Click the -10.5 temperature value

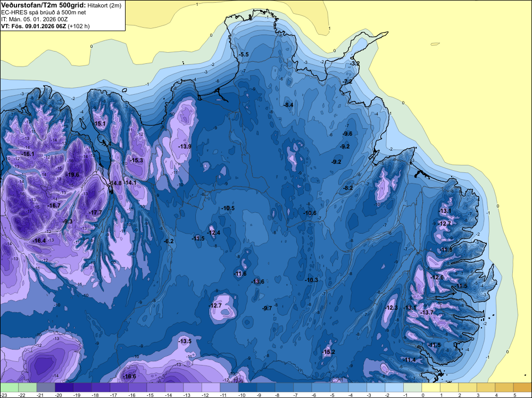[228, 208]
